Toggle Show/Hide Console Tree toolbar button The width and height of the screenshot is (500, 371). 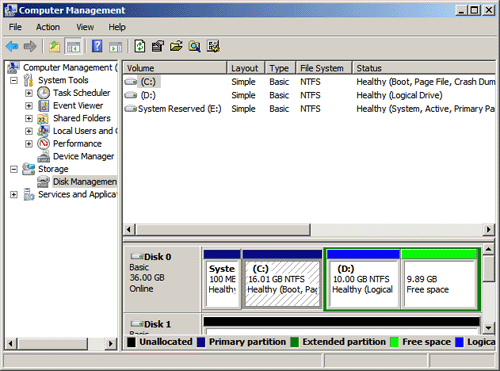(x=73, y=46)
